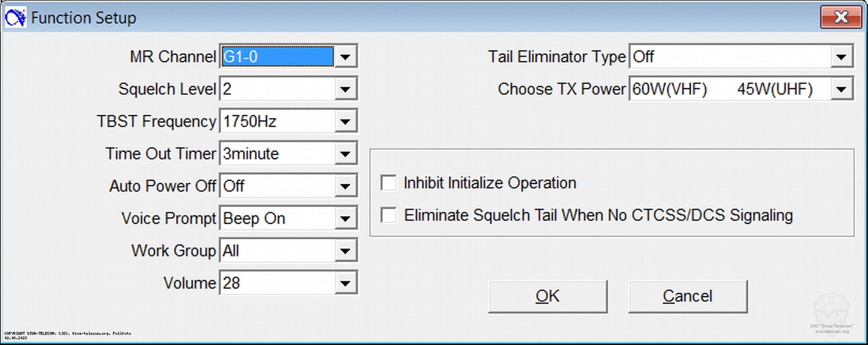This screenshot has width=868, height=345.
Task: Enable Inhibit Initialize Operation checkbox
Action: (389, 183)
